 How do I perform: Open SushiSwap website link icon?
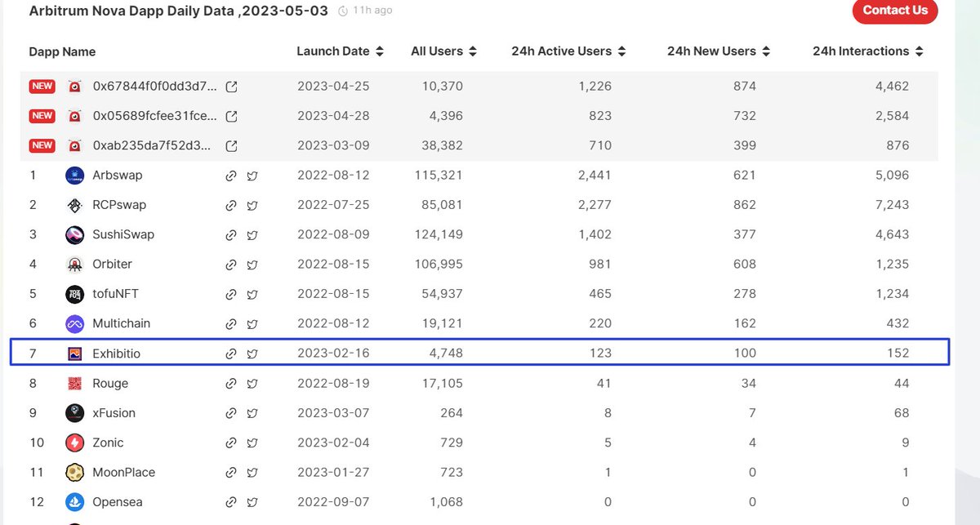[231, 235]
